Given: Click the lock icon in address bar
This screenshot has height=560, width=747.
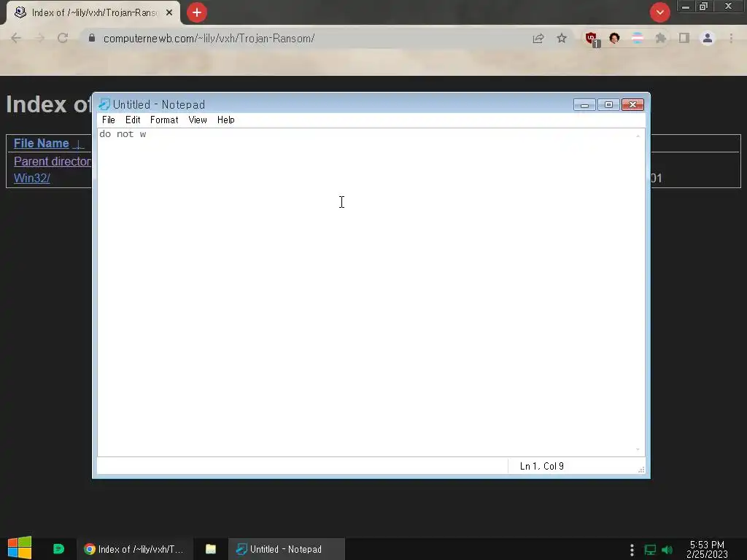Looking at the screenshot, I should pyautogui.click(x=92, y=38).
